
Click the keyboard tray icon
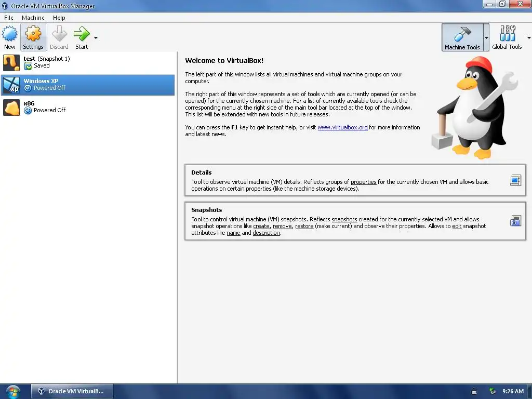point(474,392)
